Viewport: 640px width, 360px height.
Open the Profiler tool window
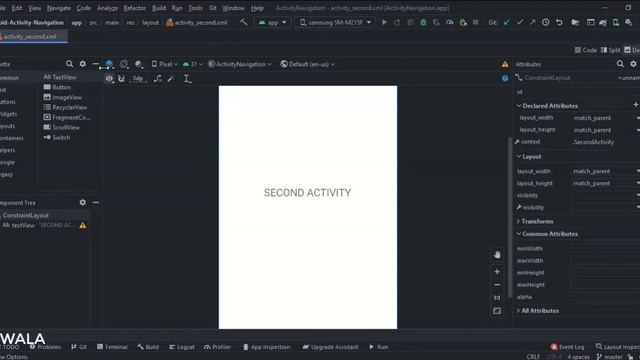pos(218,347)
